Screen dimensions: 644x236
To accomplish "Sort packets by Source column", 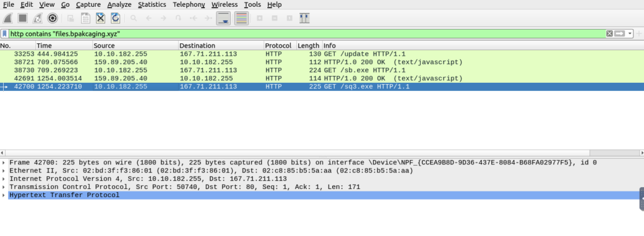I will (135, 45).
